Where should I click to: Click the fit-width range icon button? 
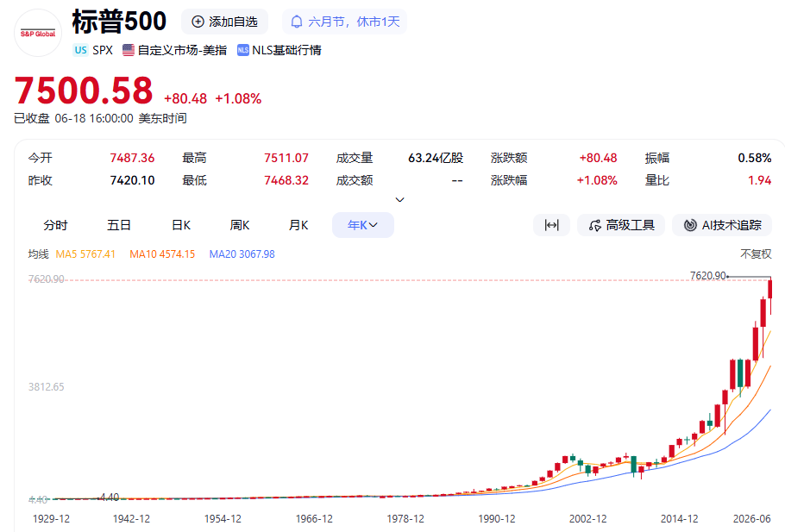tap(551, 225)
